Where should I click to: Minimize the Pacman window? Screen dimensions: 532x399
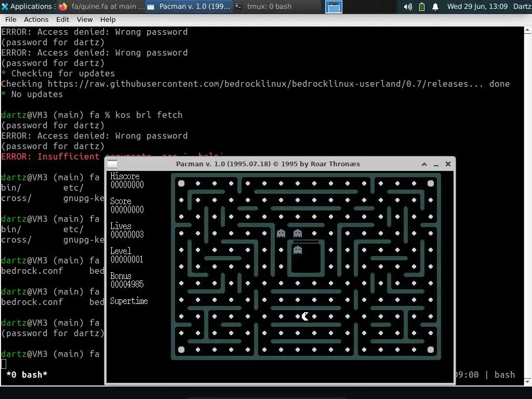436,164
